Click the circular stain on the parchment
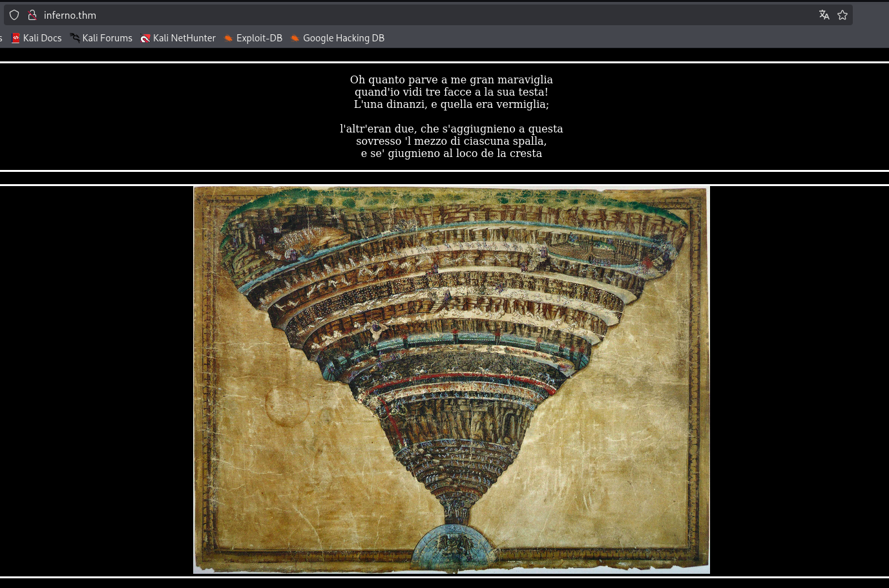The image size is (889, 588). pos(287,405)
